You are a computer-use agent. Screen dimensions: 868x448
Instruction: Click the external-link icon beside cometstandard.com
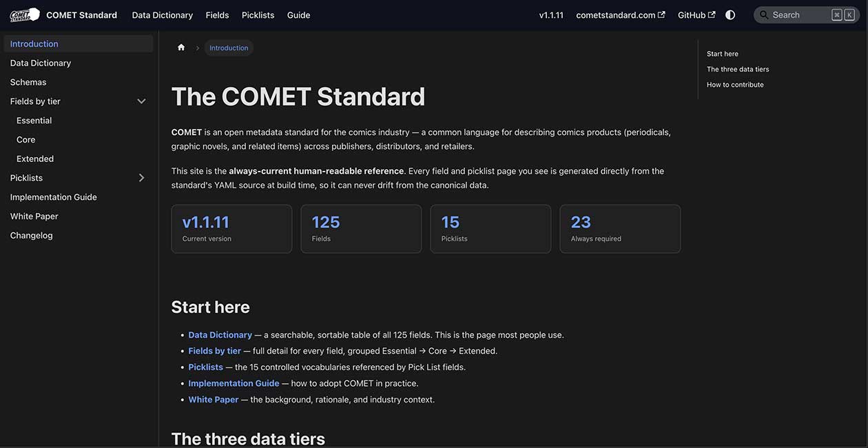click(661, 14)
